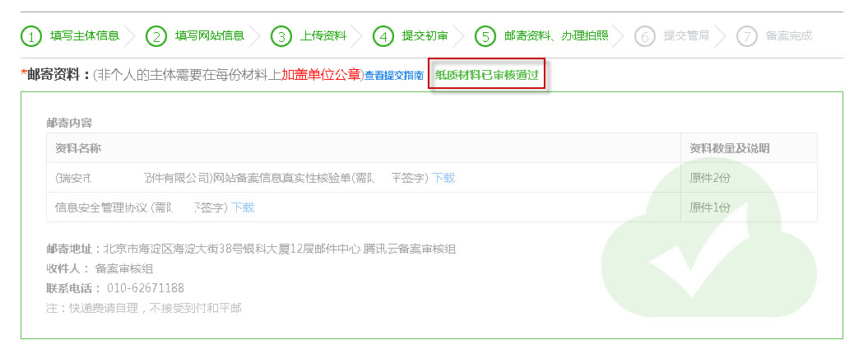The width and height of the screenshot is (868, 354).
Task: Click note about 快递费请自理
Action: (144, 308)
